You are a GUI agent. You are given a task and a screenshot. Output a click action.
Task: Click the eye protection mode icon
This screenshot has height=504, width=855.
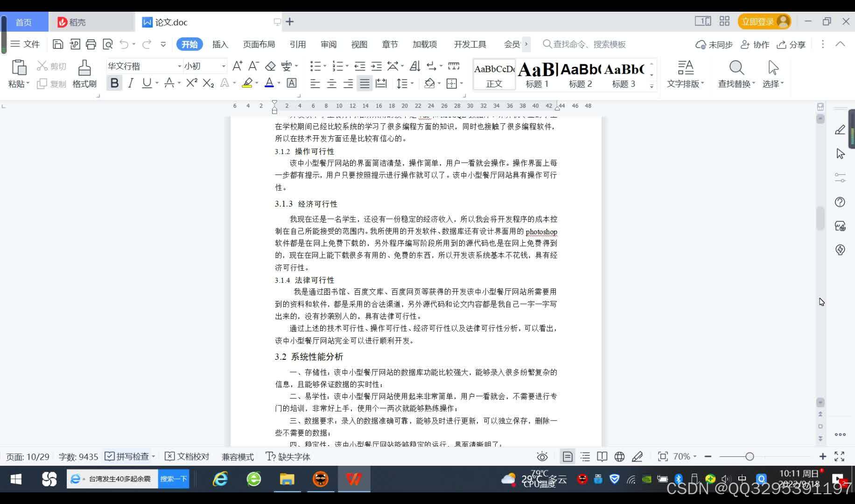click(542, 457)
